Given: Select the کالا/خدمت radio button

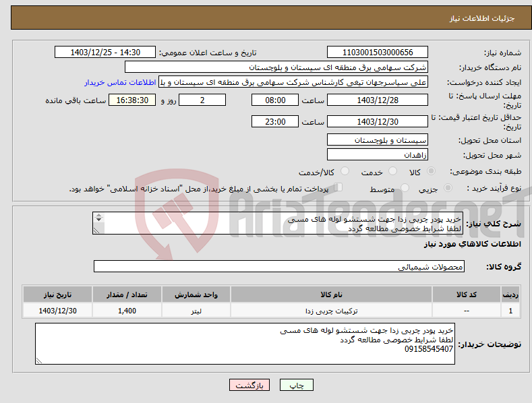Looking at the screenshot, I should click(x=345, y=171).
